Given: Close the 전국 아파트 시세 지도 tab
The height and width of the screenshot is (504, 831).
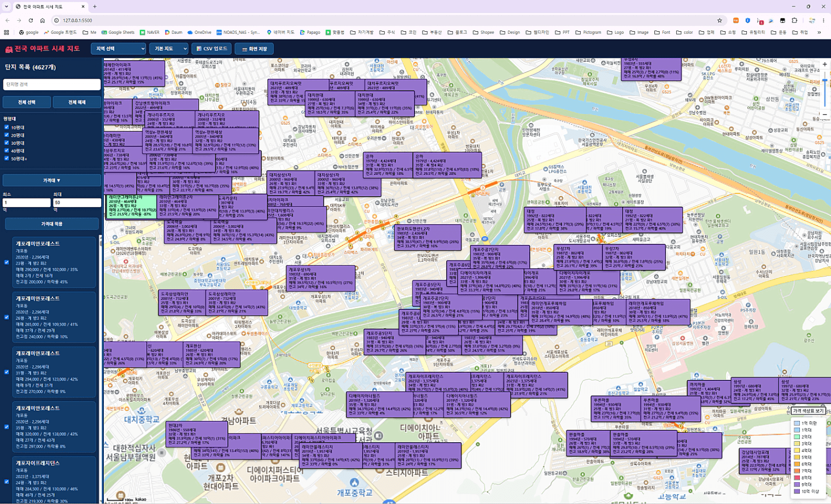Looking at the screenshot, I should click(83, 7).
